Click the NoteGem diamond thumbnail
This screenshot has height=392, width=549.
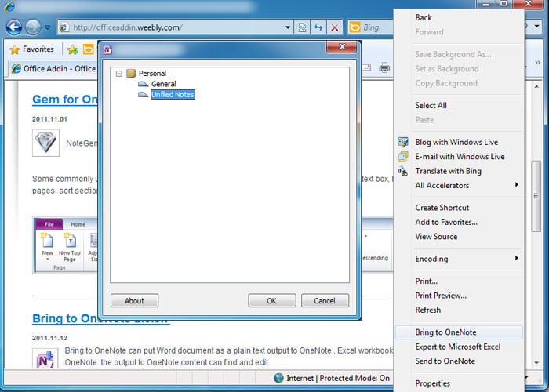tap(45, 143)
